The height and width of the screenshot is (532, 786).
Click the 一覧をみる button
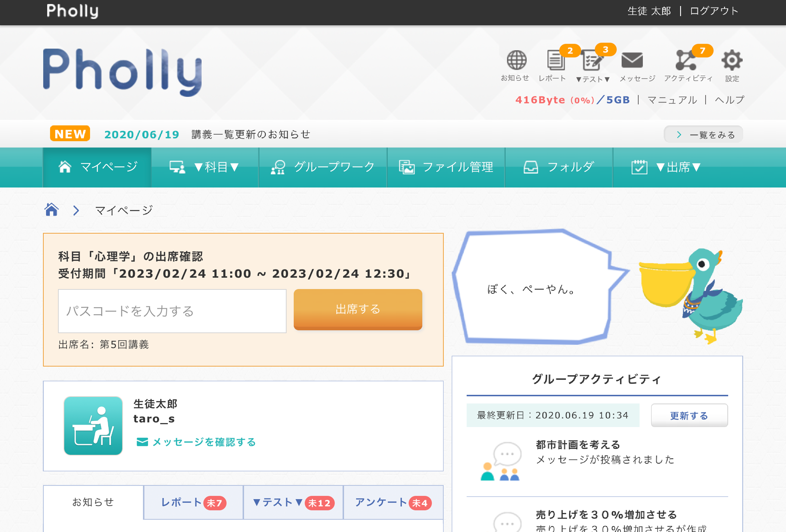coord(703,135)
